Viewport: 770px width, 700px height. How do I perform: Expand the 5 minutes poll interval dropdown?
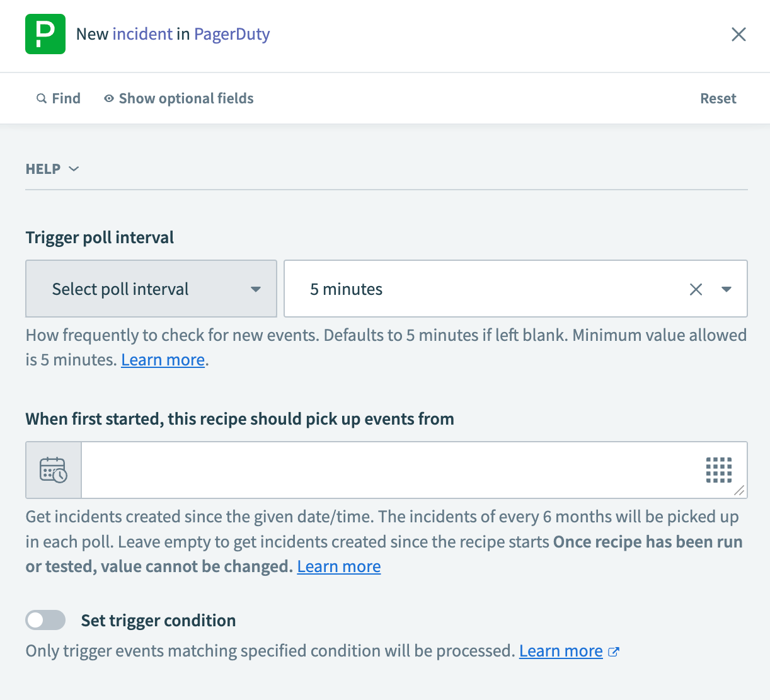pos(727,289)
